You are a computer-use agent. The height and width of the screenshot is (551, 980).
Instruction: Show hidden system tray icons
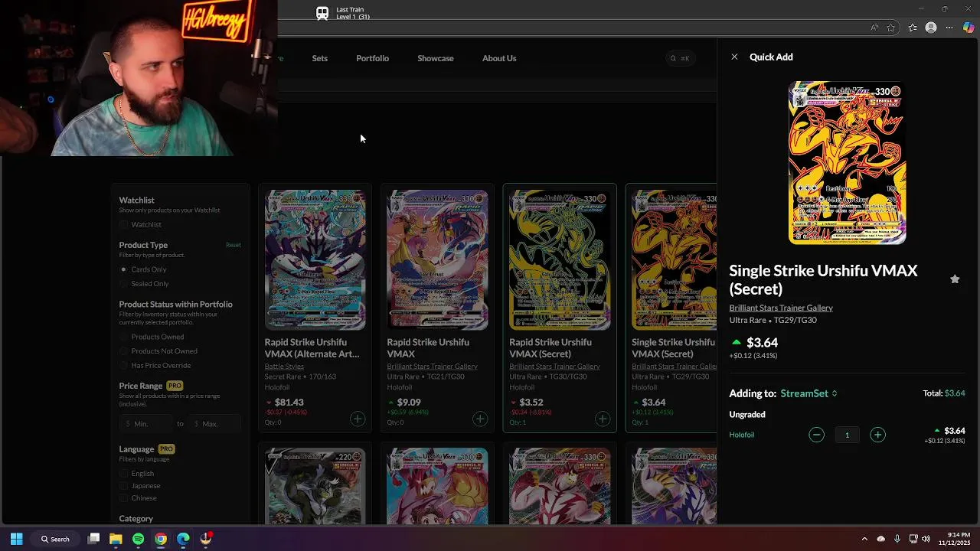click(x=864, y=539)
